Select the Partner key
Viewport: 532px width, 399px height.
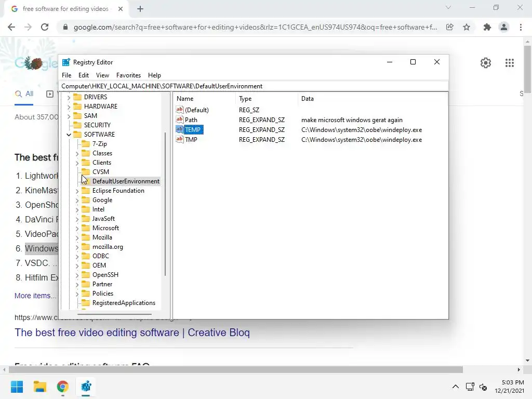[102, 284]
